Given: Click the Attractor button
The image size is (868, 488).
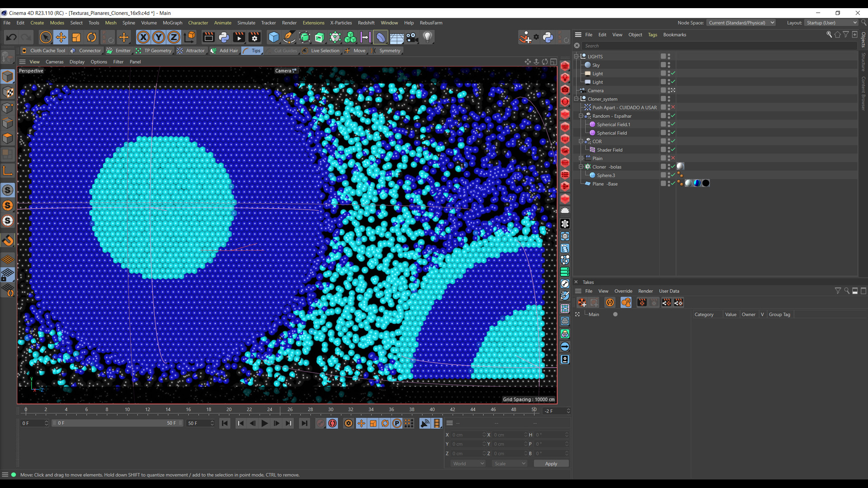Looking at the screenshot, I should 195,51.
